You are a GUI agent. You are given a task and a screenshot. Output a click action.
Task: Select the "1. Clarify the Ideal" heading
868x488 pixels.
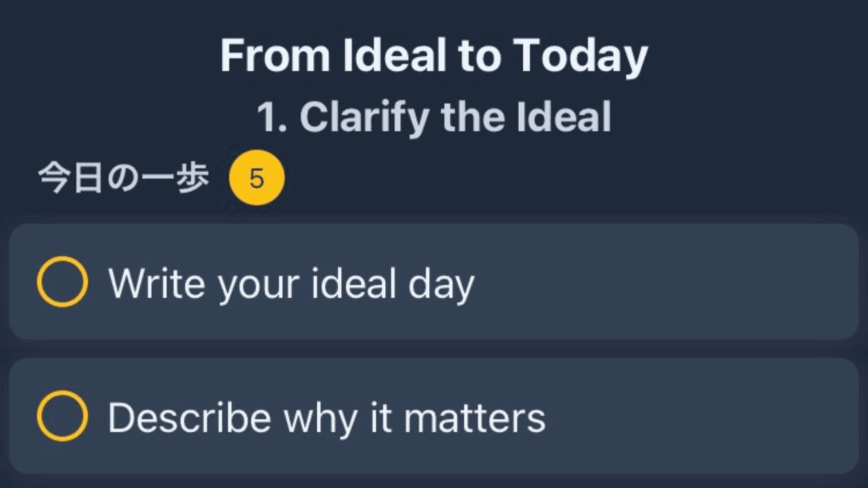(x=434, y=117)
